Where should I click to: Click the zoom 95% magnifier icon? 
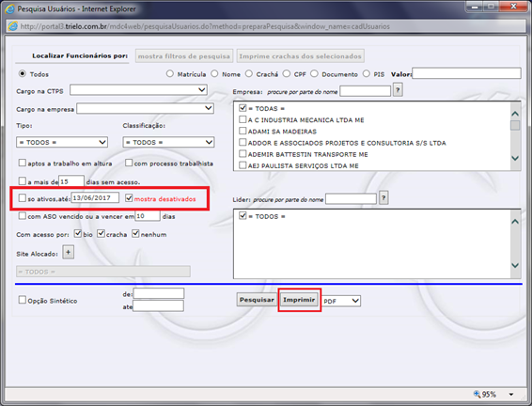(477, 394)
